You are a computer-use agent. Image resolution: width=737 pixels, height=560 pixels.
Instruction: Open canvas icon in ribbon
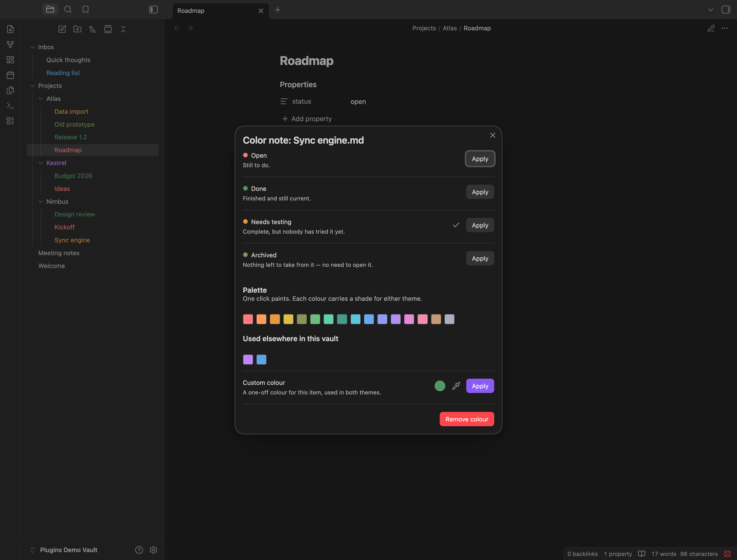point(10,60)
